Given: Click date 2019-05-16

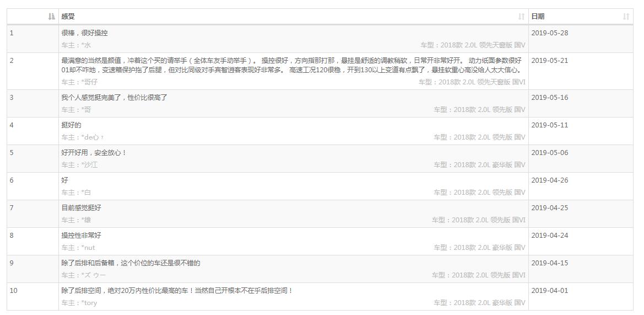Looking at the screenshot, I should coord(550,98).
